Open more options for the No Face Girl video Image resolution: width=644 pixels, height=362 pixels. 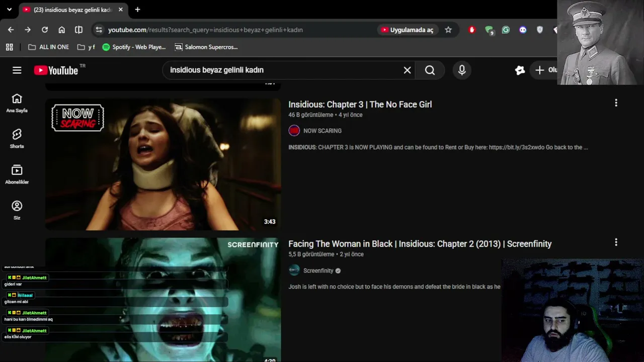pos(616,103)
